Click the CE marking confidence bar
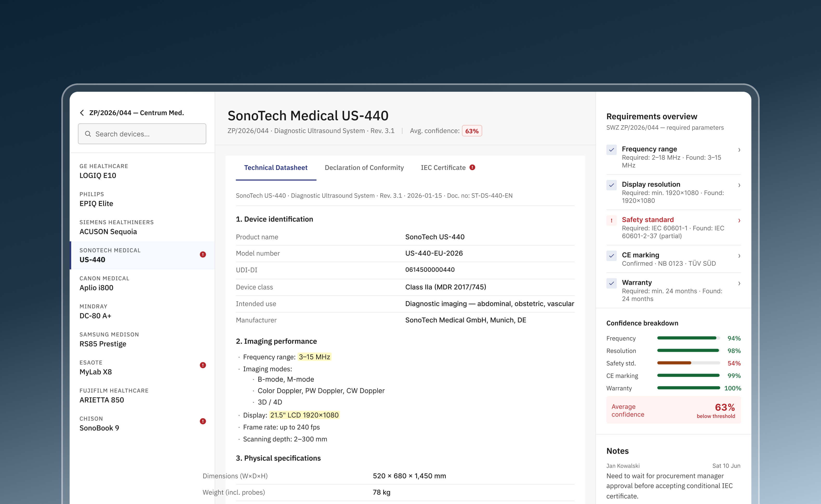The height and width of the screenshot is (504, 821). [688, 375]
